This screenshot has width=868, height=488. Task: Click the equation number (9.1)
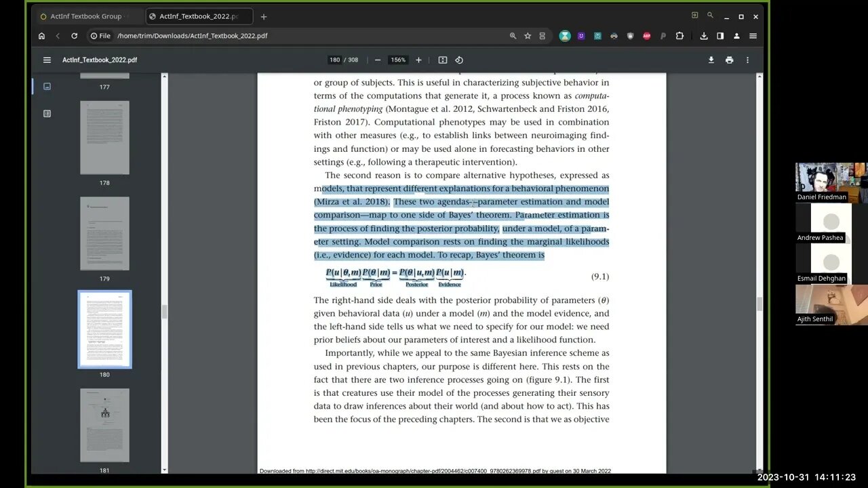pos(600,277)
